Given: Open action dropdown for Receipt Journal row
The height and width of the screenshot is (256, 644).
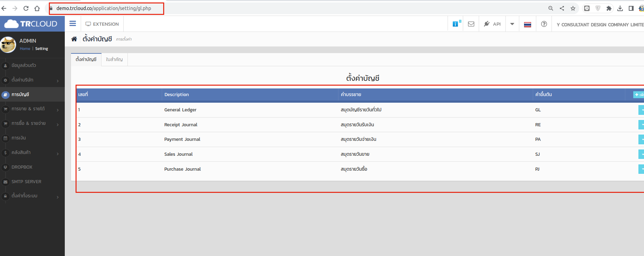Looking at the screenshot, I should click(641, 125).
